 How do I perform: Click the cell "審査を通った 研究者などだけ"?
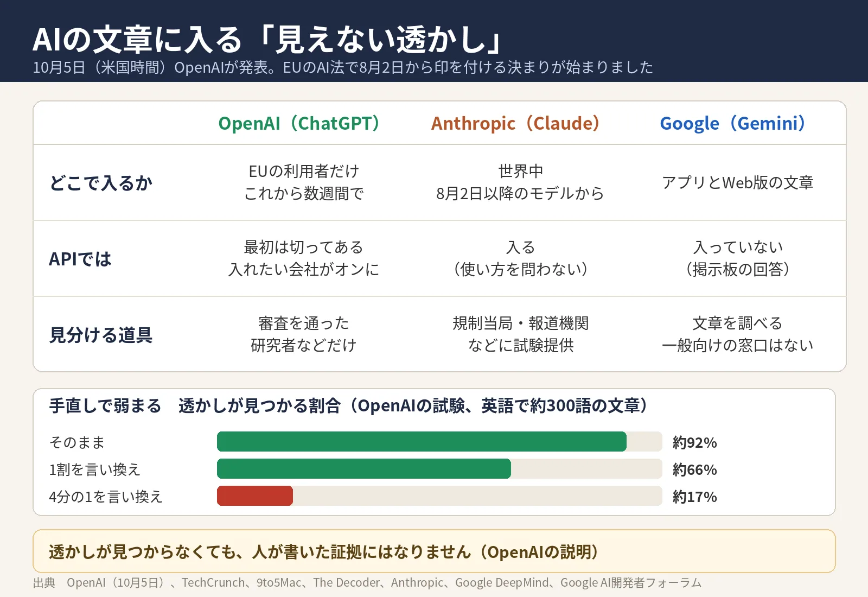pyautogui.click(x=304, y=334)
